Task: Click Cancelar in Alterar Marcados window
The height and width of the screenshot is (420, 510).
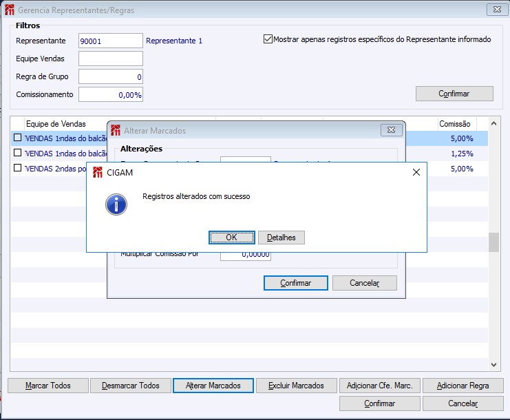Action: 365,283
